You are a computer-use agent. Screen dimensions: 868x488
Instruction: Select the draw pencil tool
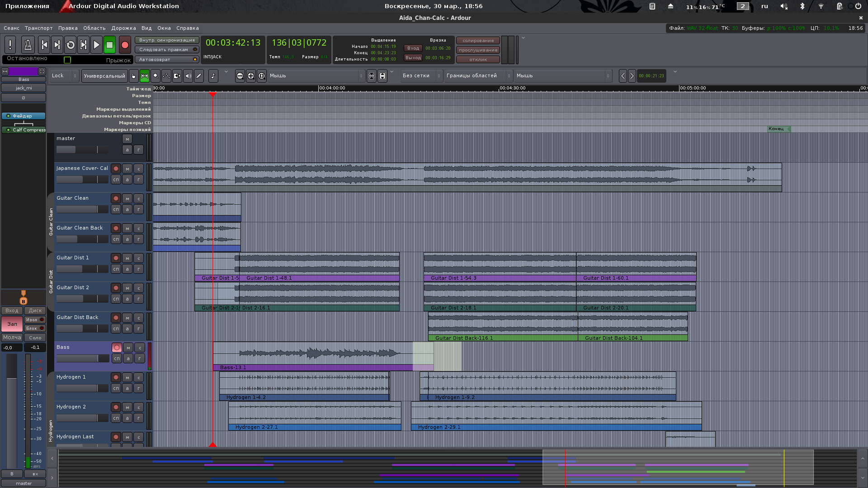coord(199,76)
